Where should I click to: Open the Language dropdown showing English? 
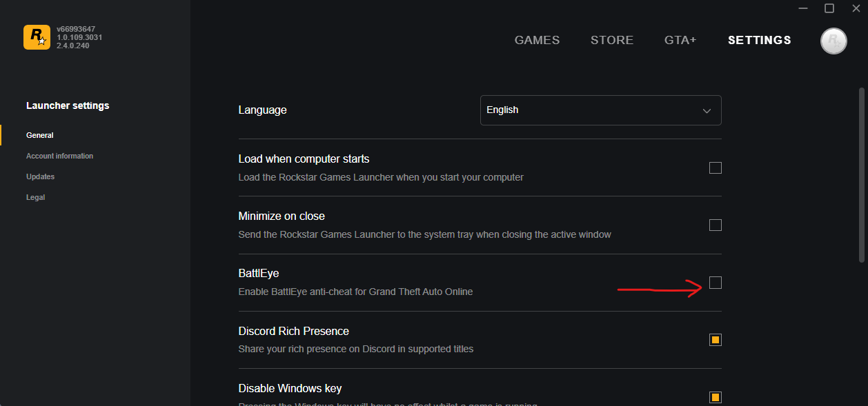click(600, 110)
